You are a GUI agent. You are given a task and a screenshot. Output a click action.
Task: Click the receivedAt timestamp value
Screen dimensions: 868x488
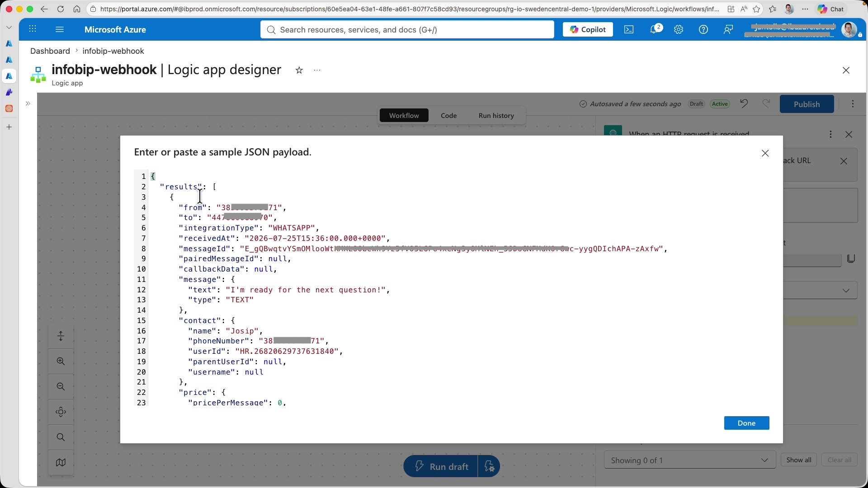point(315,238)
